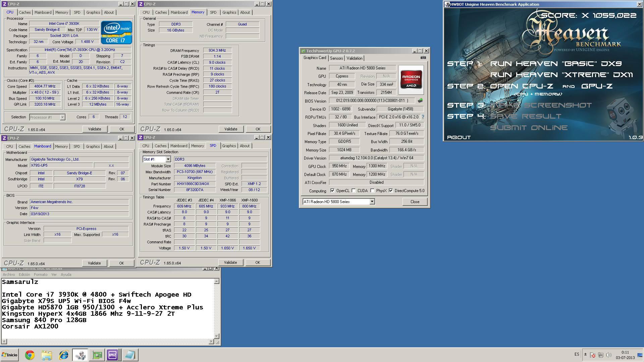Toggle the CUDA checkbox in GPU-Z
The image size is (644, 362).
pyautogui.click(x=354, y=191)
